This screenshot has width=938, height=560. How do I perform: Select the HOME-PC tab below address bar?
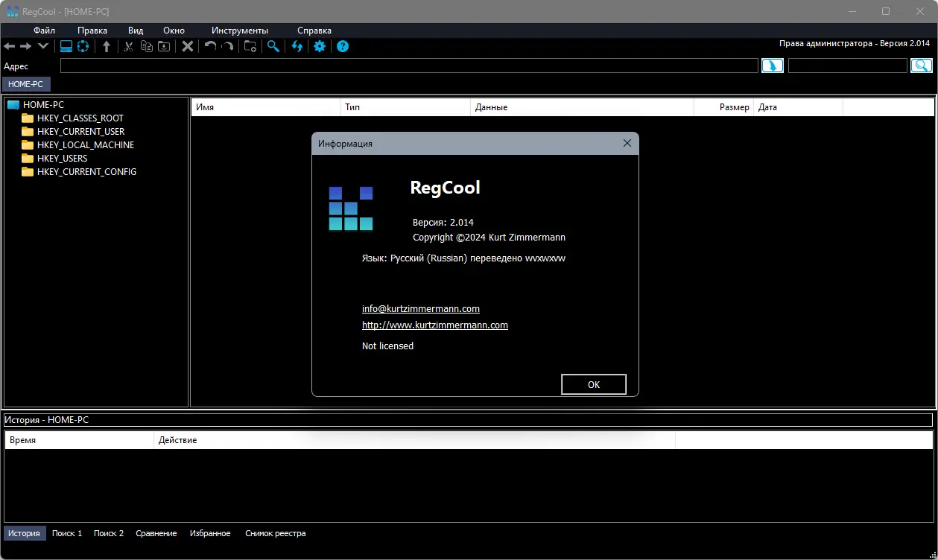[26, 84]
